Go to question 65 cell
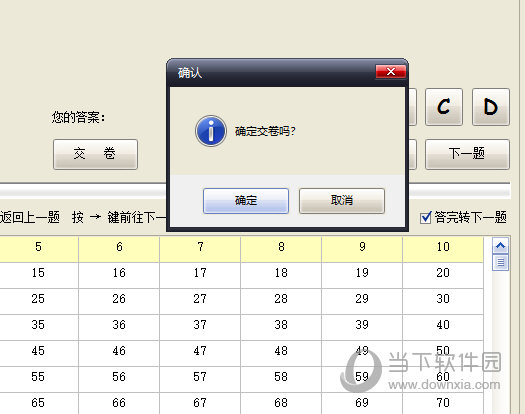The width and height of the screenshot is (525, 414). (x=39, y=403)
